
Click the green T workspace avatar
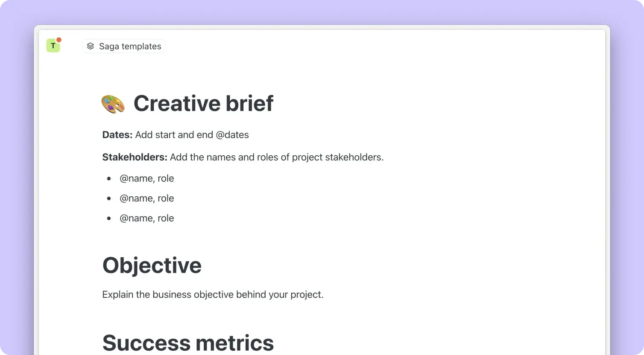click(x=53, y=46)
